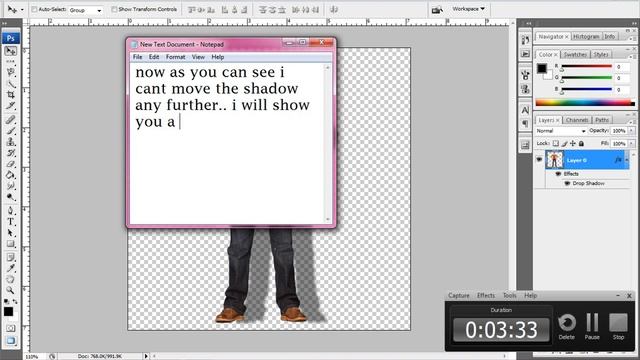
Task: Click Layer 0 thumbnail
Action: click(554, 160)
